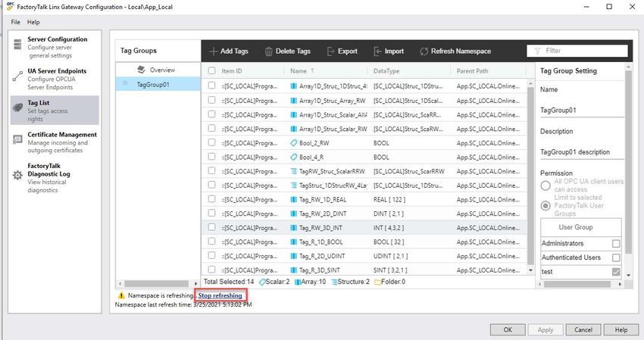Click the Cancel button
The image size is (644, 340).
pos(583,329)
